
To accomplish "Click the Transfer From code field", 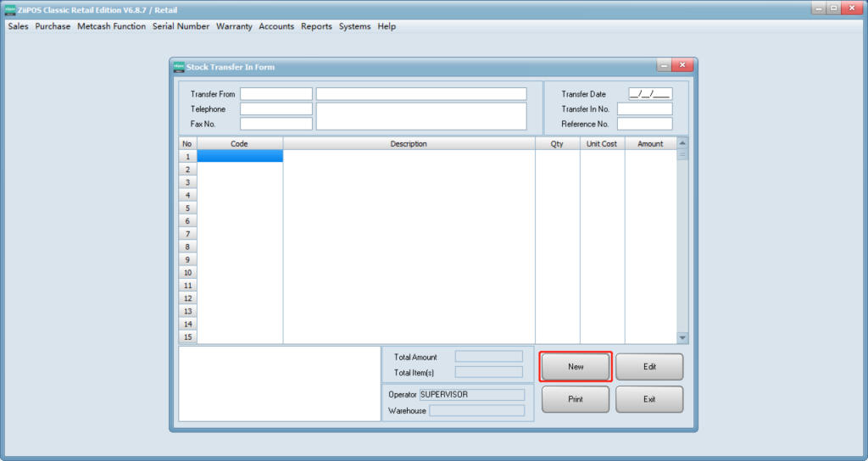I will (x=276, y=94).
